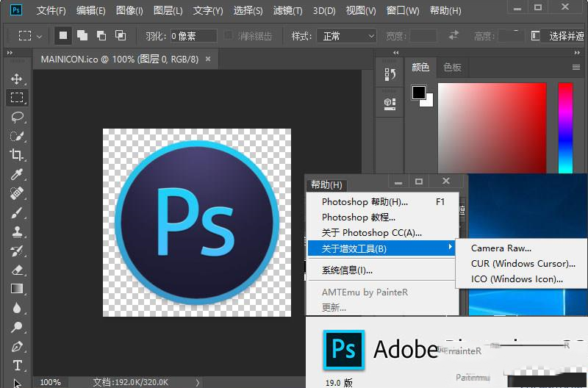Open the 样式 style dropdown
588x388 pixels.
pos(346,36)
